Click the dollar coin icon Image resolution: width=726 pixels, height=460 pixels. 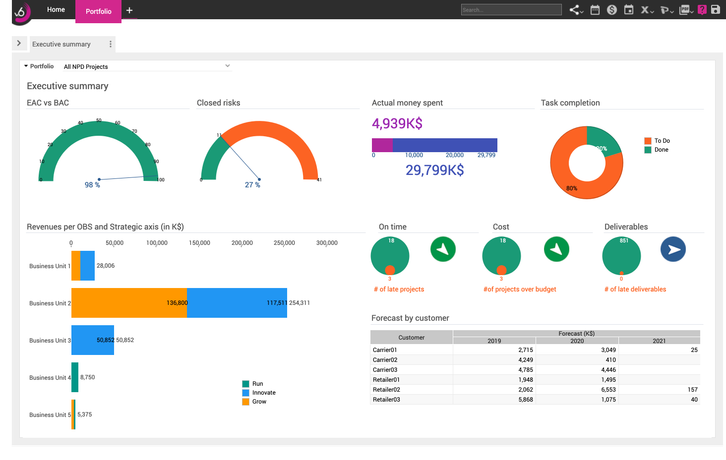612,10
